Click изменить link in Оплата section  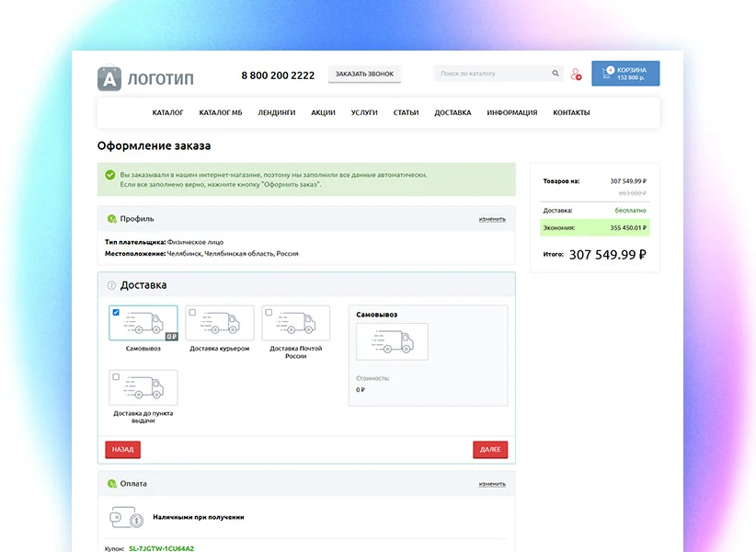[x=492, y=484]
